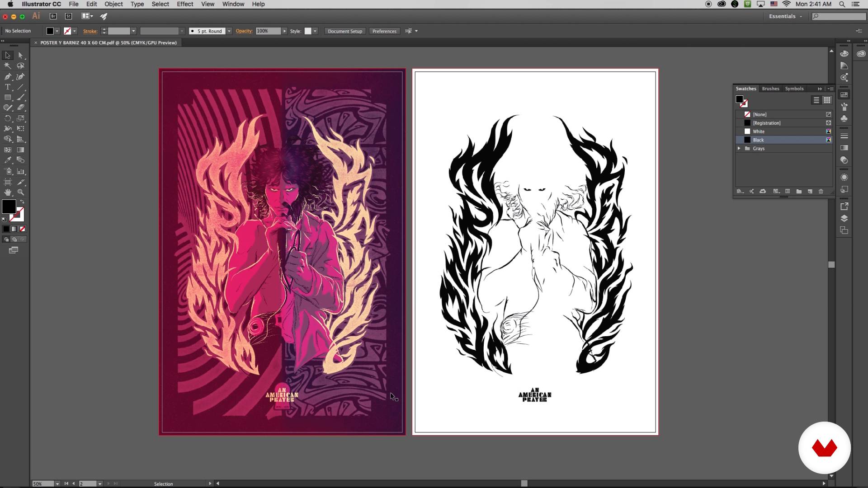Activate the Shape Builder tool
Screen dimensions: 868x488
(8, 139)
